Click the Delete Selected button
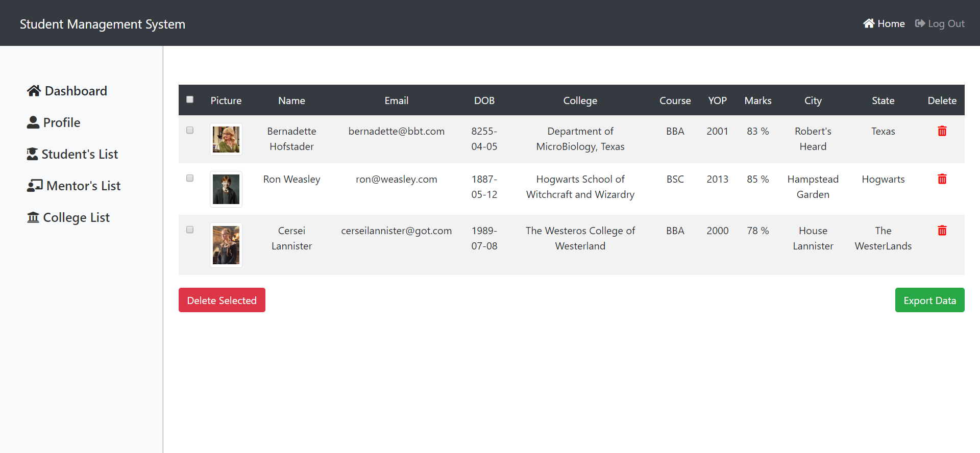 click(x=222, y=300)
